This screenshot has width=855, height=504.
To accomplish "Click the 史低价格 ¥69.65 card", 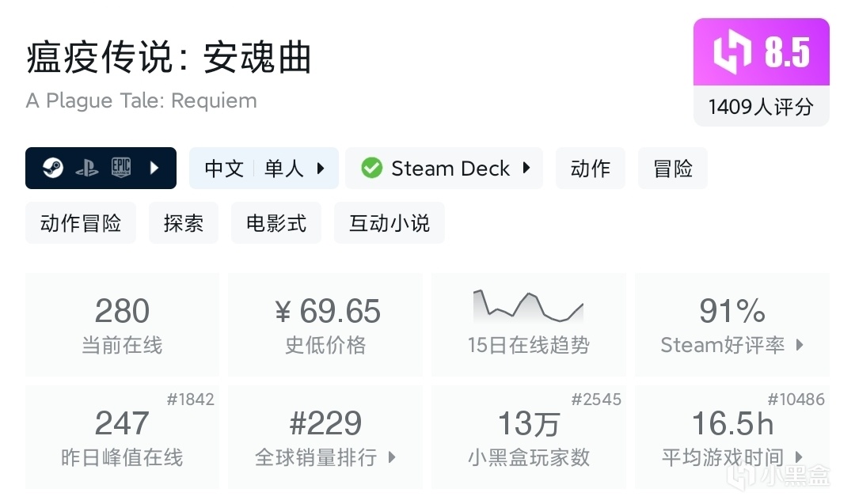I will coord(325,324).
